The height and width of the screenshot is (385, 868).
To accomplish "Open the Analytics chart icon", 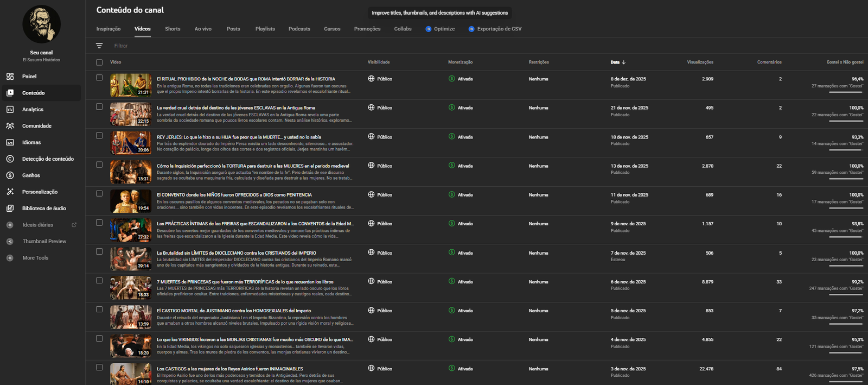I will tap(10, 110).
